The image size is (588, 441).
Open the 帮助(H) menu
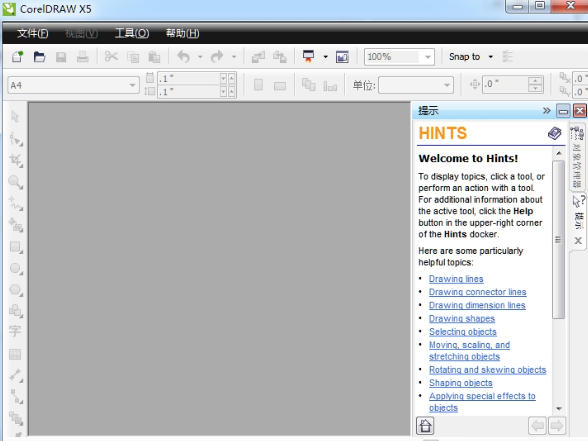(x=182, y=33)
